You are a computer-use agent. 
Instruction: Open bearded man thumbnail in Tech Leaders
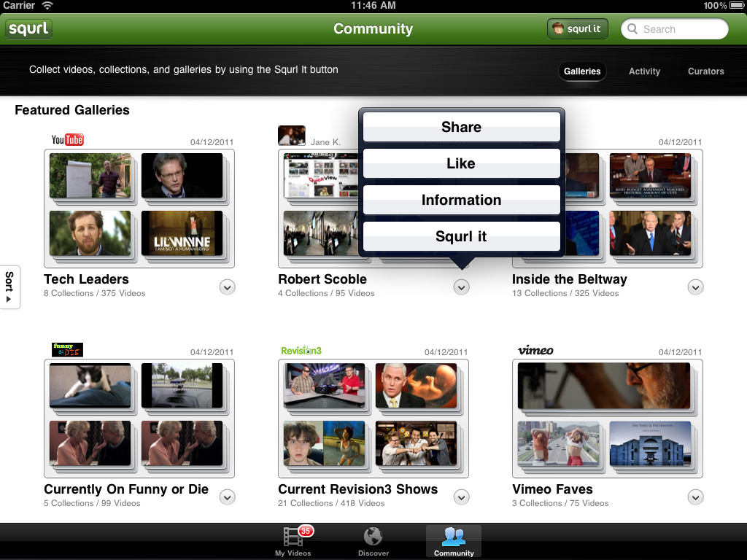pyautogui.click(x=90, y=233)
